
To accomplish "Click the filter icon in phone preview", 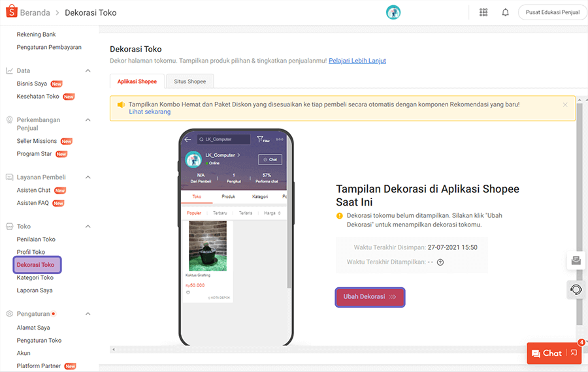I will pyautogui.click(x=263, y=140).
